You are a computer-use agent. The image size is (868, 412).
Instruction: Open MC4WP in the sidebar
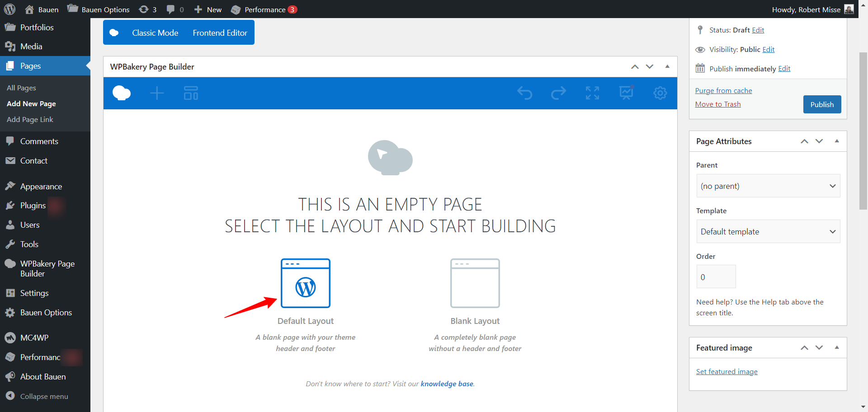(45, 338)
